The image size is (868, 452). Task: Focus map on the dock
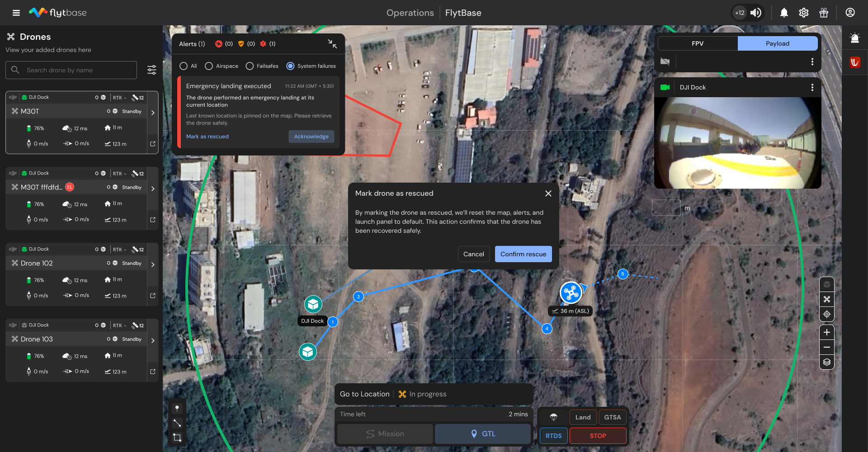(x=827, y=284)
